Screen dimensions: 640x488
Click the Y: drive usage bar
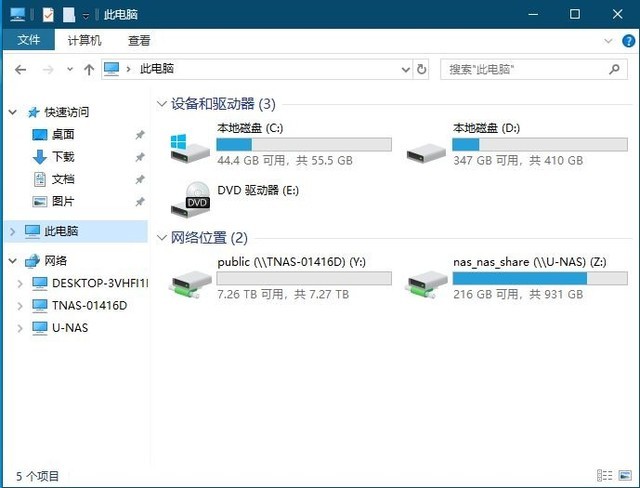point(304,278)
